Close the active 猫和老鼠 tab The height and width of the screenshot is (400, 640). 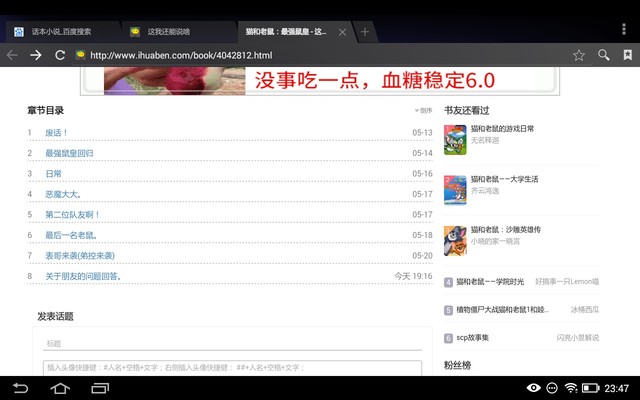coord(343,31)
